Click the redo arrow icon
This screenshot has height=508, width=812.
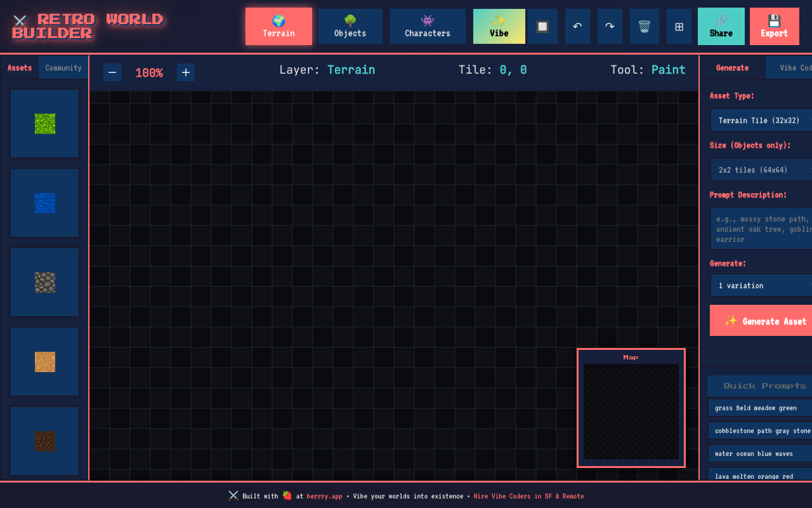(610, 27)
